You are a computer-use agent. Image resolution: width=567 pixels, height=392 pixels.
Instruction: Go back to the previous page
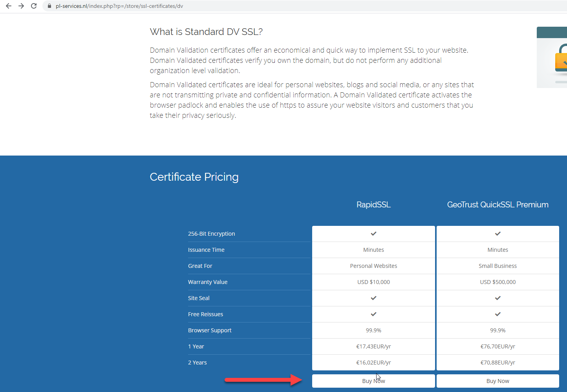click(x=9, y=6)
